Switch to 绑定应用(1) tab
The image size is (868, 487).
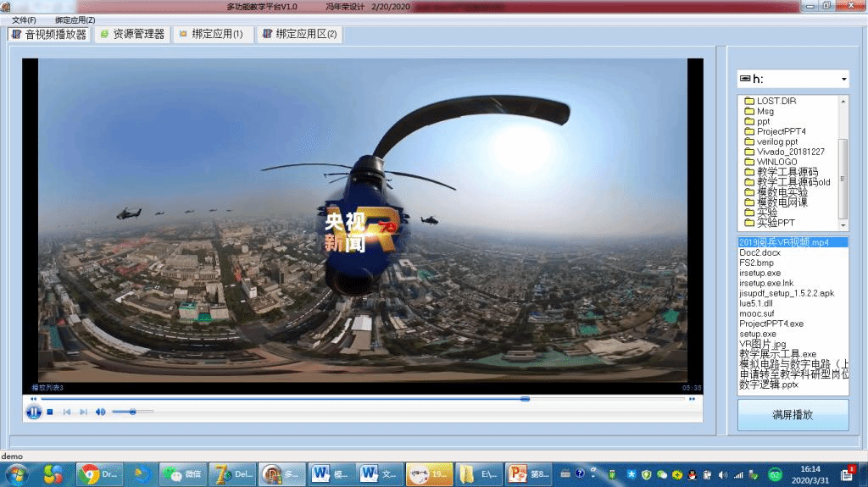point(213,35)
